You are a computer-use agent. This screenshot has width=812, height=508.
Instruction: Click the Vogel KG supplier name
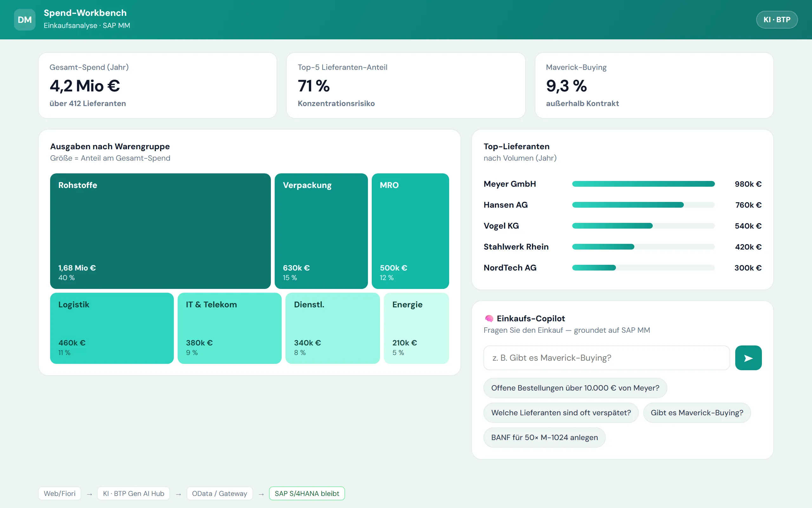(x=501, y=226)
